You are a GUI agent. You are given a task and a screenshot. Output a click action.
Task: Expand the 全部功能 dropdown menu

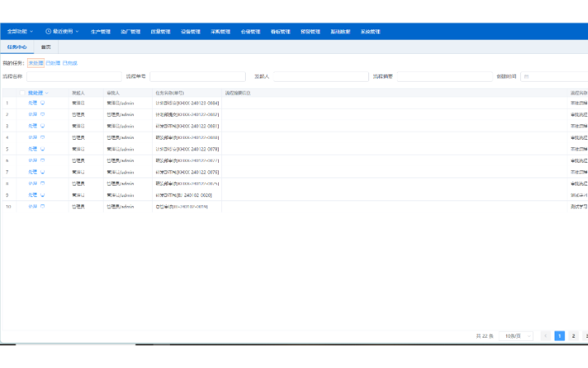[20, 32]
